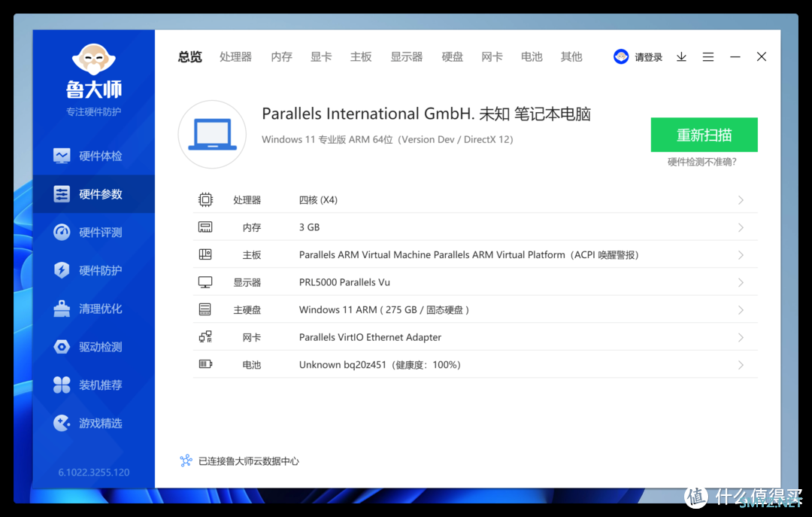
Task: Switch to the 电池 tab
Action: click(x=532, y=57)
